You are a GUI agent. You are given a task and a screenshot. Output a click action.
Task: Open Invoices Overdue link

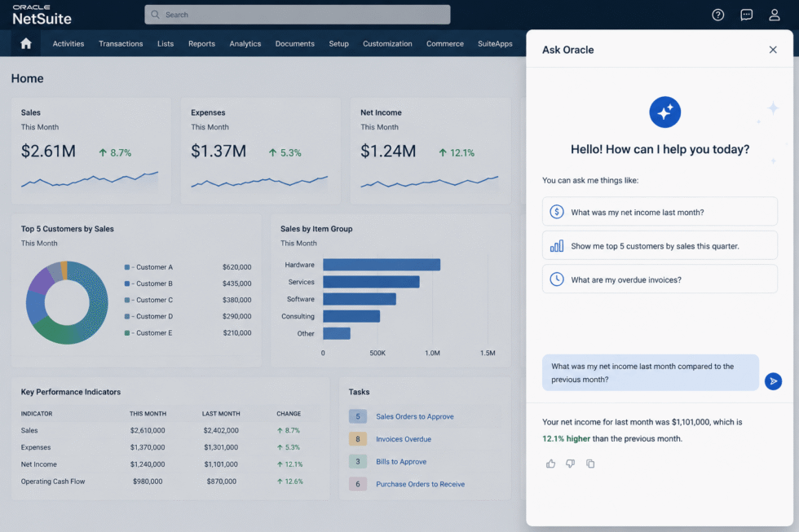(x=404, y=439)
